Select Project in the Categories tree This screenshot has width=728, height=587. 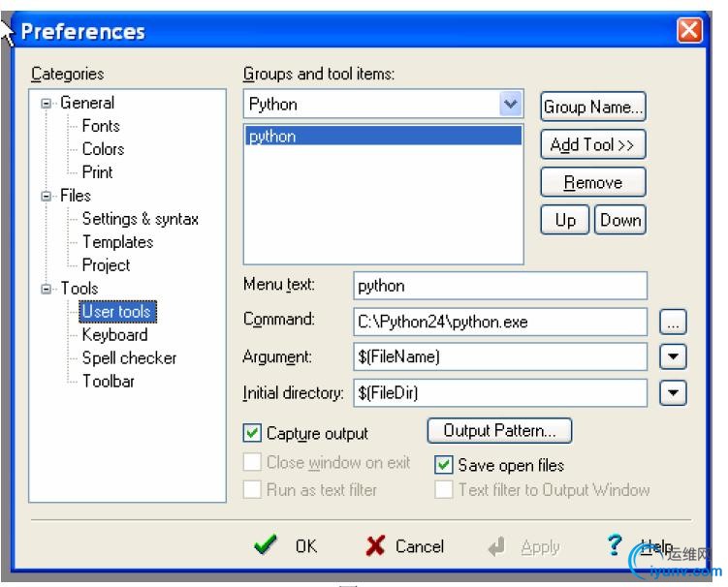point(106,265)
